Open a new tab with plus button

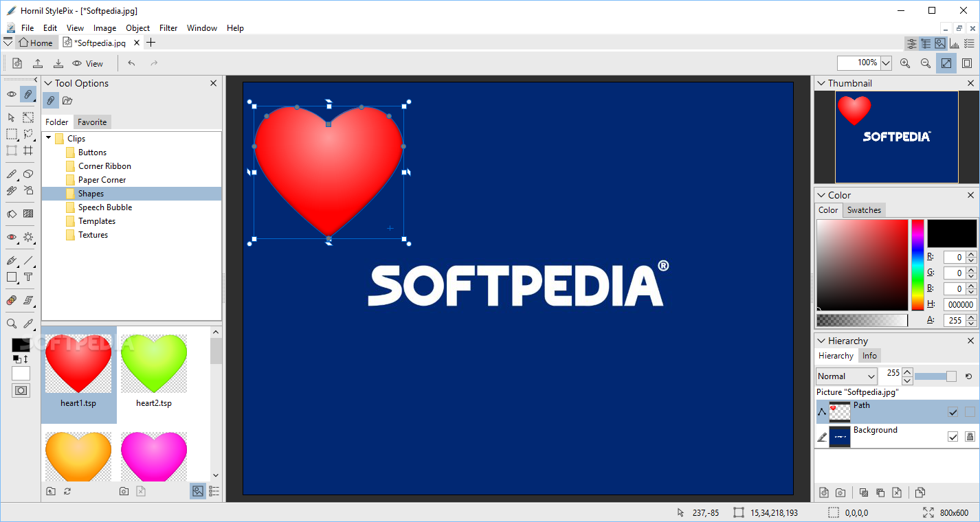coord(151,43)
